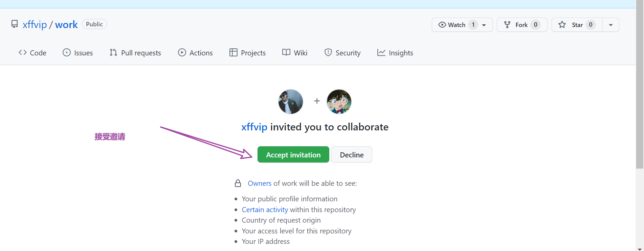The image size is (644, 251).
Task: Switch to the Issues tab
Action: tap(78, 53)
